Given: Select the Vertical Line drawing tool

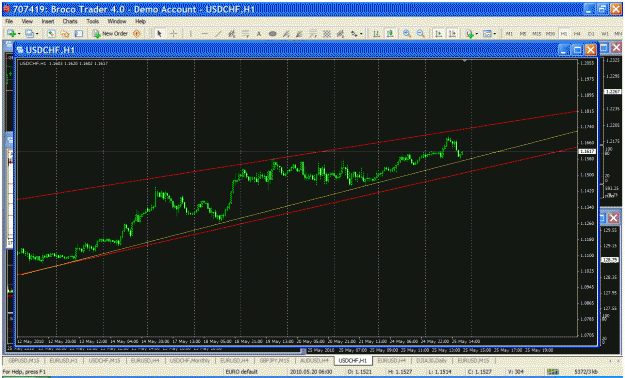Looking at the screenshot, I should [191, 34].
